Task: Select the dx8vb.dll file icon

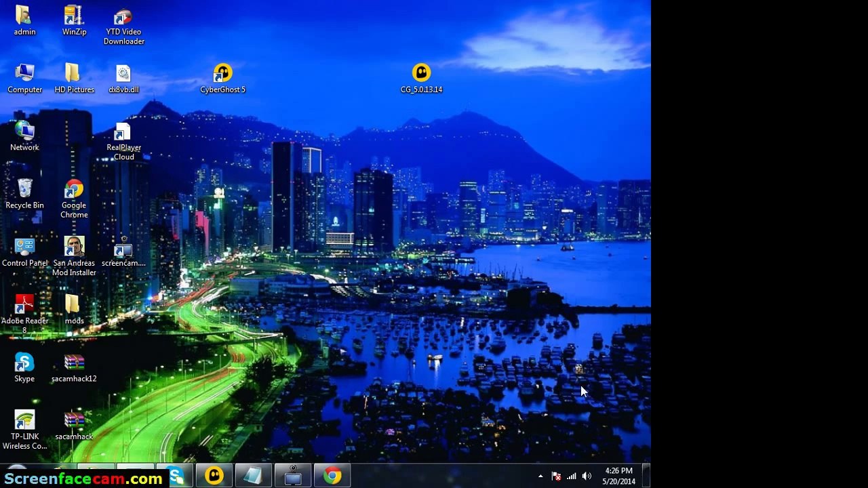Action: [x=123, y=79]
